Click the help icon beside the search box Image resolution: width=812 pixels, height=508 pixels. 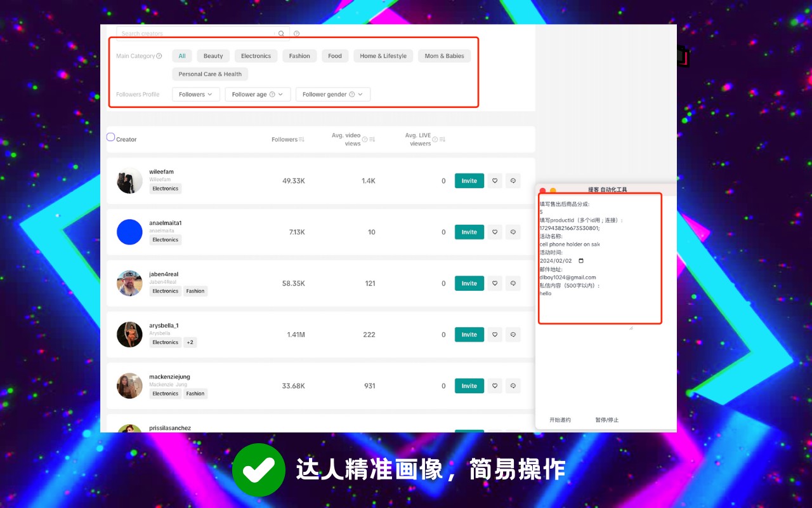pyautogui.click(x=296, y=34)
